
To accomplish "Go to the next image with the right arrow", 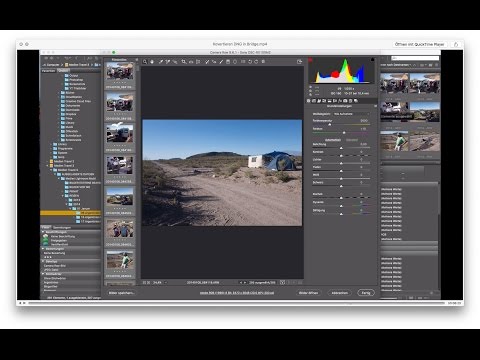I will click(x=245, y=283).
